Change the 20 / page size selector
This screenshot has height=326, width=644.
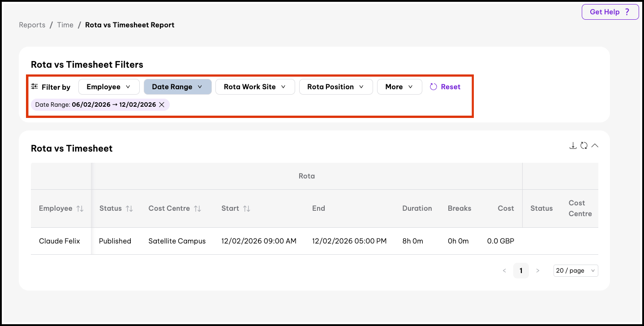[575, 270]
